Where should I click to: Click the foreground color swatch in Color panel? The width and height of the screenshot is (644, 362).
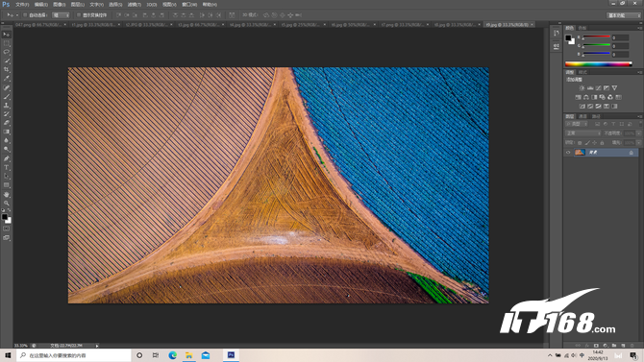568,37
